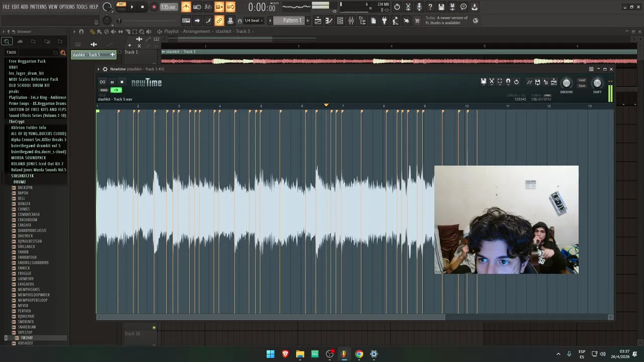Open the PATTERNS menu
The width and height of the screenshot is (644, 362).
[x=38, y=7]
